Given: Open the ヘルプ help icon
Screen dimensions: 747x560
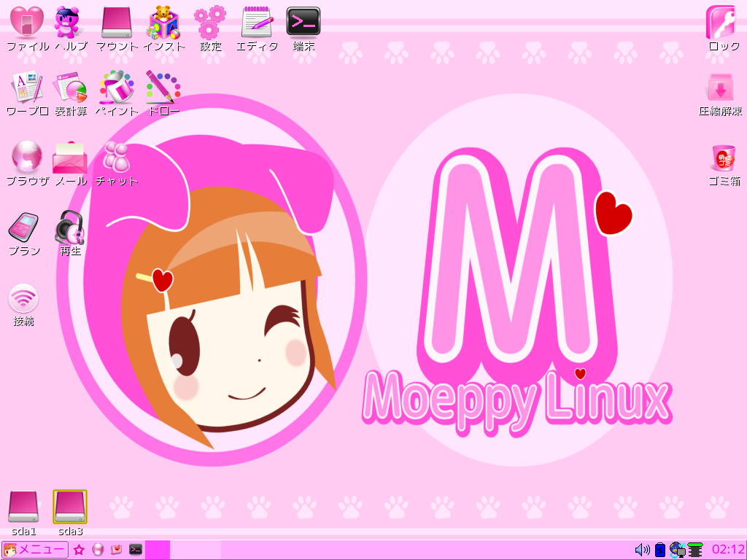Looking at the screenshot, I should click(66, 22).
